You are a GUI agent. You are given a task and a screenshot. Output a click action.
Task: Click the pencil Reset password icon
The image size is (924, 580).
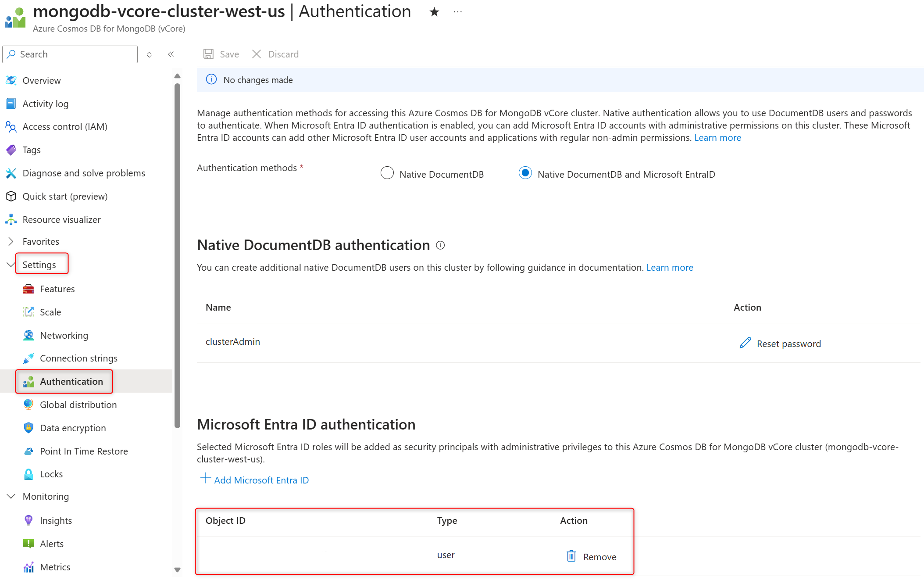[x=745, y=343]
